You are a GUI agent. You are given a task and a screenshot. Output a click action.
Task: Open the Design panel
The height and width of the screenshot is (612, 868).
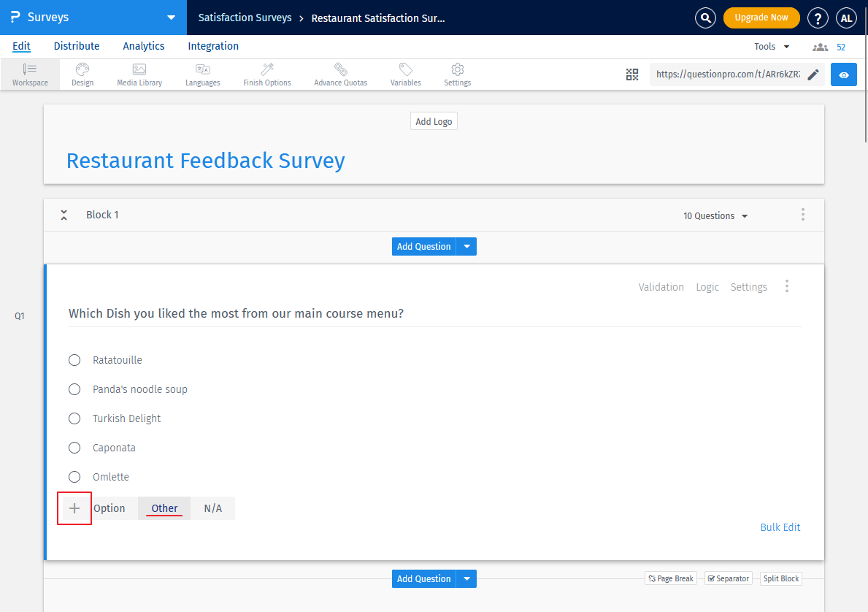pyautogui.click(x=82, y=74)
